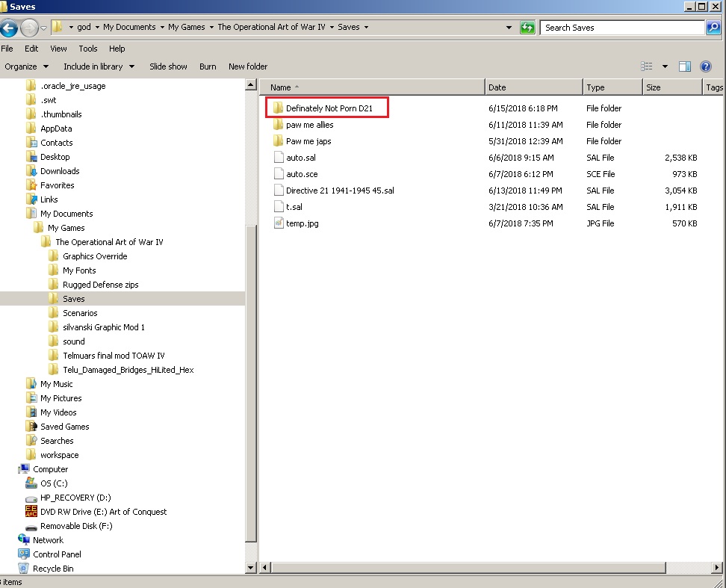
Task: Open DVD RW Drive (E:) Art of Conquest
Action: point(96,512)
